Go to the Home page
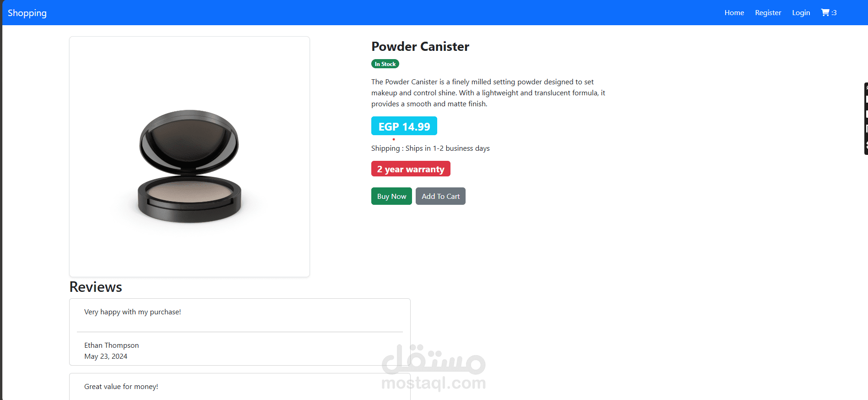Image resolution: width=868 pixels, height=400 pixels. click(734, 13)
